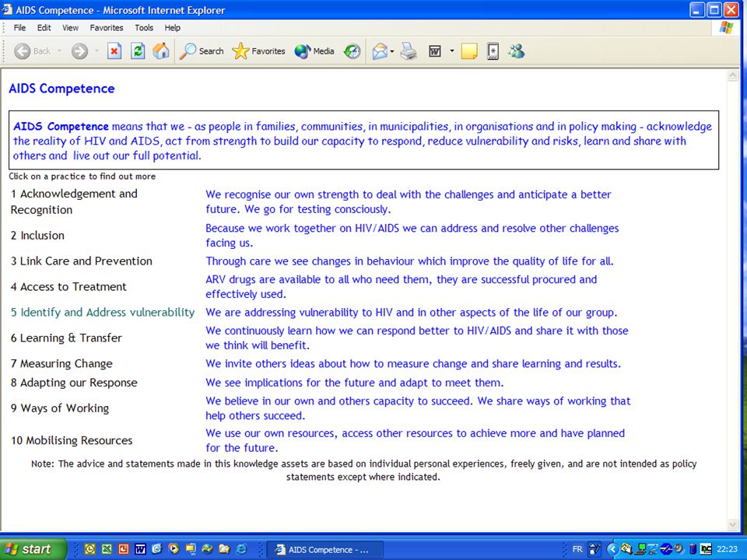Launch Excel from the quick launch bar
This screenshot has width=747, height=560.
tap(107, 549)
